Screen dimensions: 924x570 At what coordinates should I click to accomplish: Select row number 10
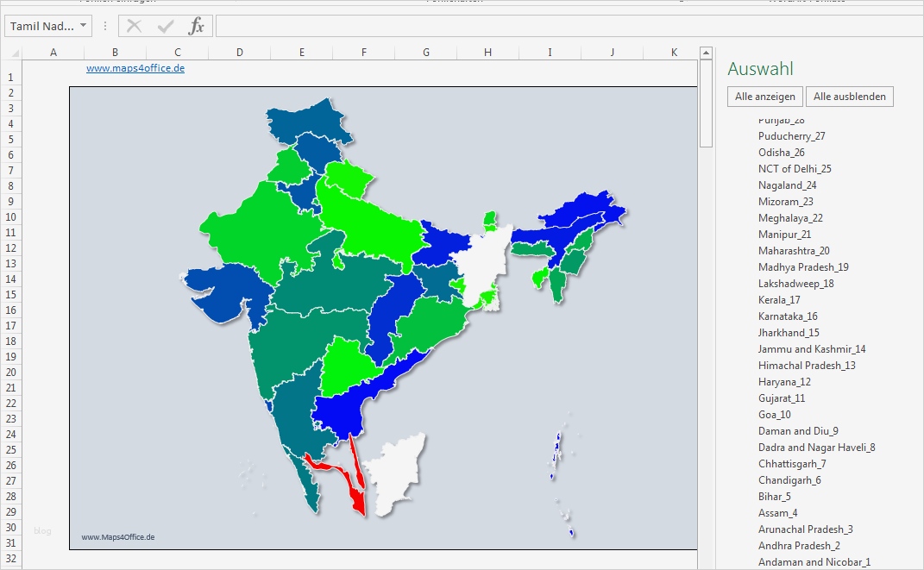[9, 216]
